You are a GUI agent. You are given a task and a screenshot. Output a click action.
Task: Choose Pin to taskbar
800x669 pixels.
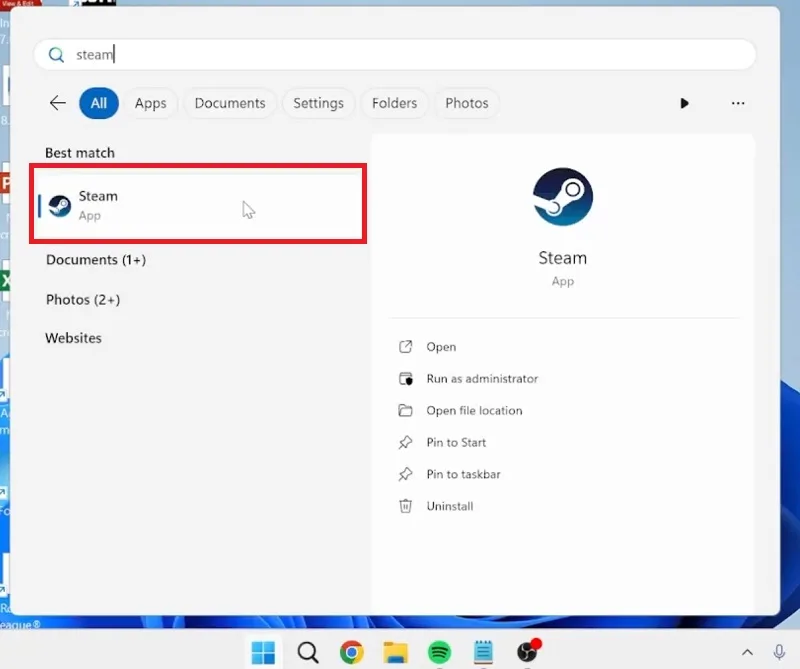click(463, 474)
